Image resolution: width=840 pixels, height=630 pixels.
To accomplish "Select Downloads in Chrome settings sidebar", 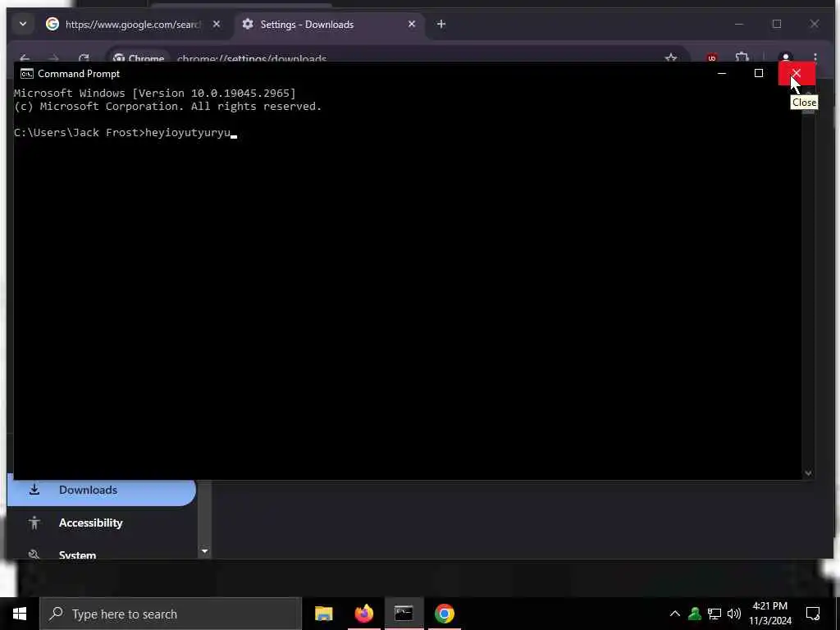I will pos(102,491).
